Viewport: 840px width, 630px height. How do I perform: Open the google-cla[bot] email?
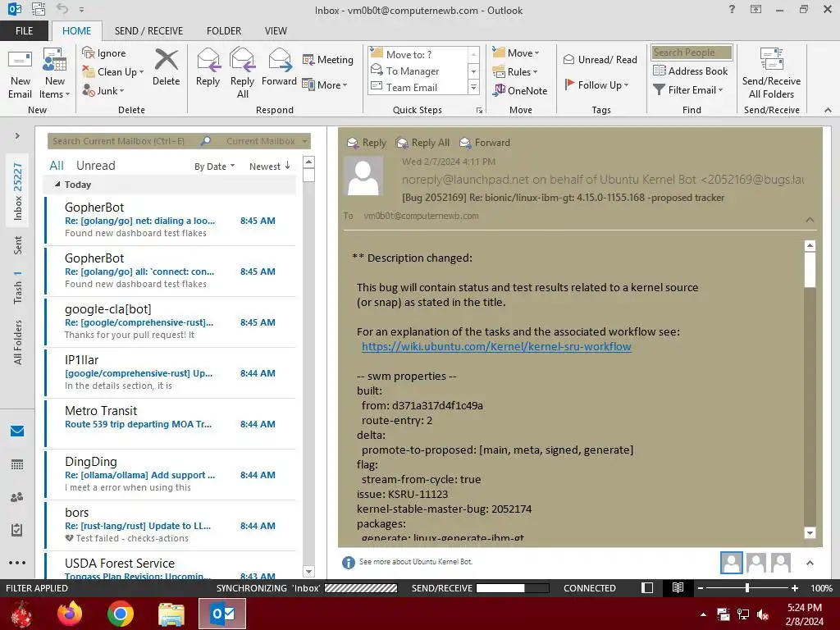pyautogui.click(x=171, y=322)
